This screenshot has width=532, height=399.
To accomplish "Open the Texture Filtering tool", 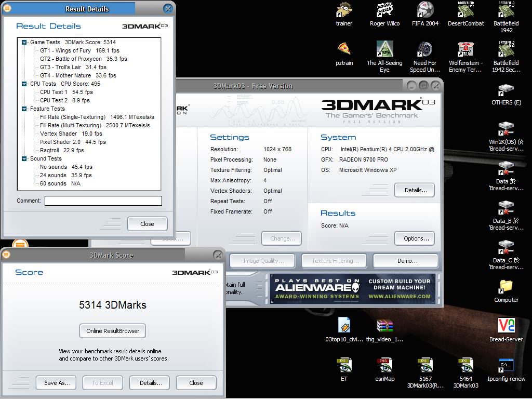I will pyautogui.click(x=334, y=261).
